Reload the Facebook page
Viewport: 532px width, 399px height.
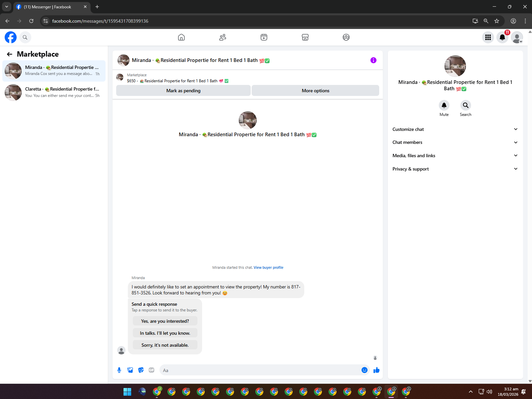tap(31, 21)
